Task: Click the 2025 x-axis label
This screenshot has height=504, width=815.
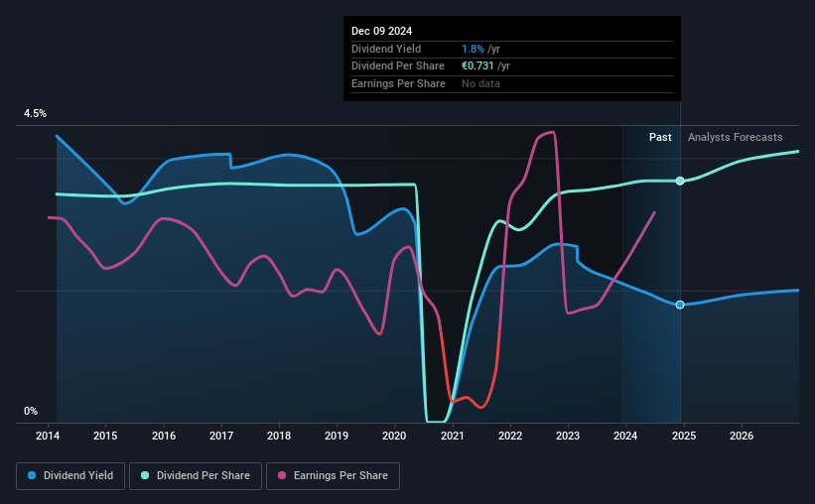Action: (684, 436)
